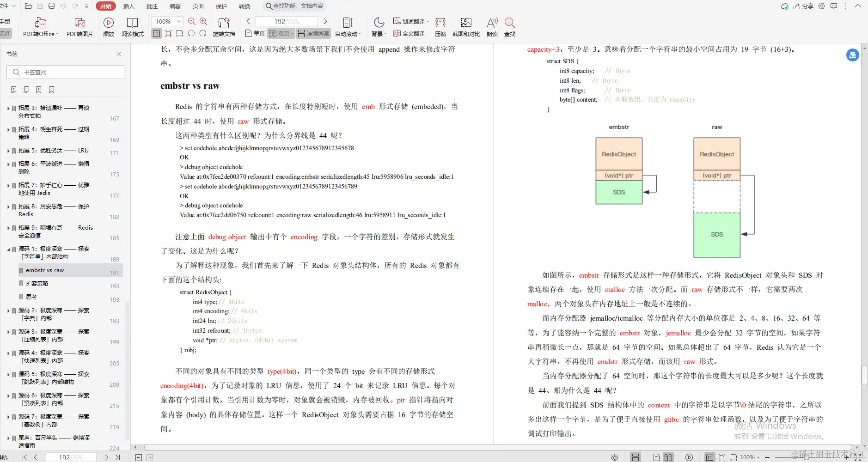The height and width of the screenshot is (462, 868).
Task: Toggle eye protection mode in status bar
Action: 615,457
